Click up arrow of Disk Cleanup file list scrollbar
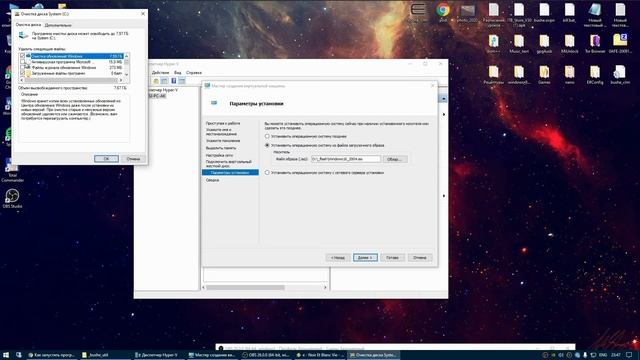Viewport: 640px width, 360px height. click(127, 56)
